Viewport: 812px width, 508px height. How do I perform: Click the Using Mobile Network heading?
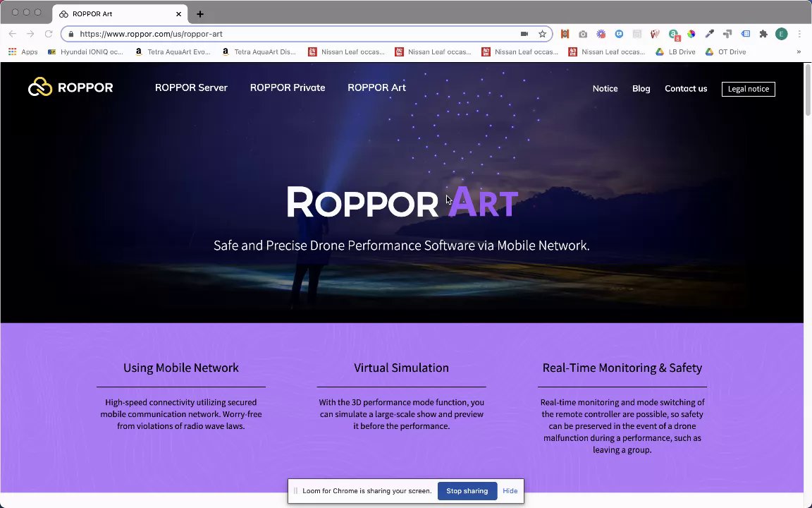[180, 368]
